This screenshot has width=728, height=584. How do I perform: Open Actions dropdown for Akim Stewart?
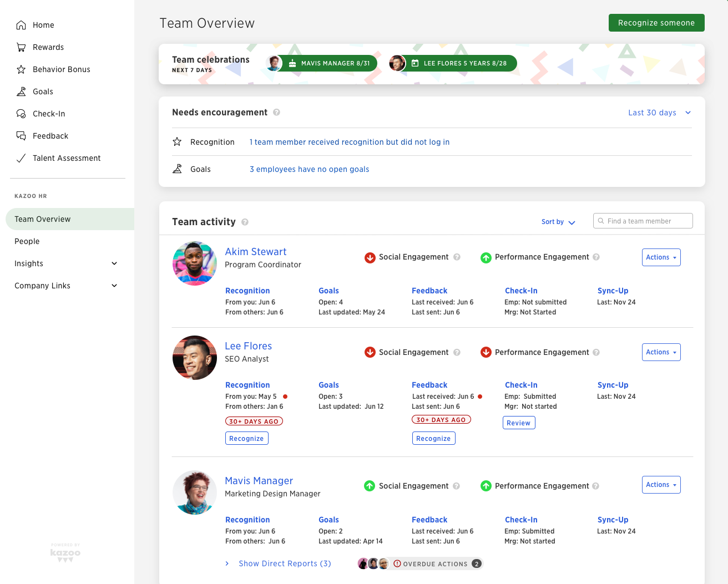pyautogui.click(x=661, y=257)
